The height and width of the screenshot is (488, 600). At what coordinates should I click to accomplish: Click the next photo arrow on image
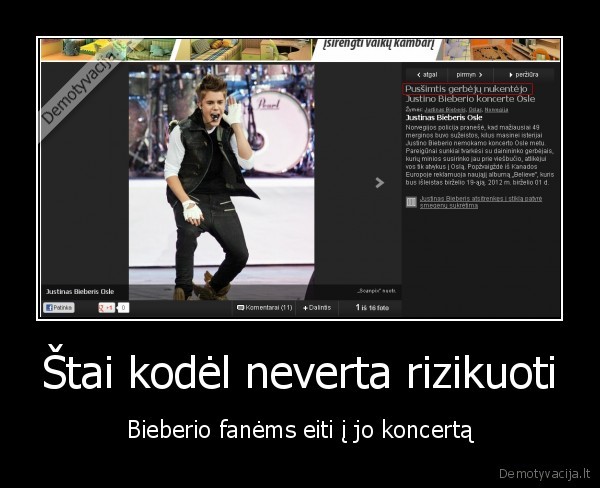click(x=379, y=182)
